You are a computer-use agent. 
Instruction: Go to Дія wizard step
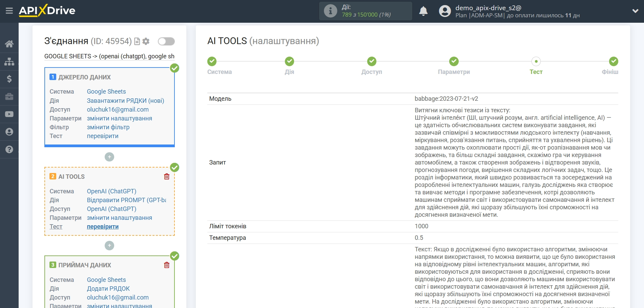coord(289,61)
